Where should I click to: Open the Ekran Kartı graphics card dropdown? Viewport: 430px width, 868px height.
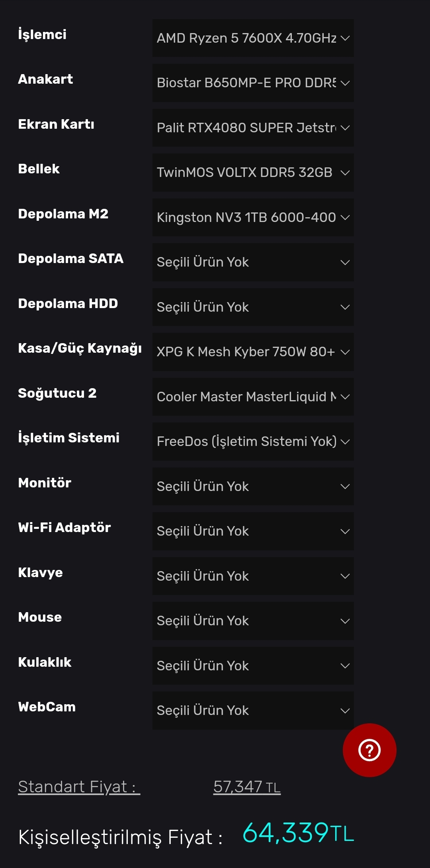tap(253, 128)
